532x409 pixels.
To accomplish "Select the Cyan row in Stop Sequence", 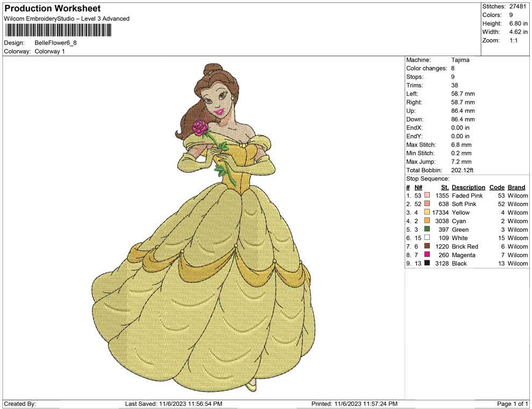I will click(459, 221).
